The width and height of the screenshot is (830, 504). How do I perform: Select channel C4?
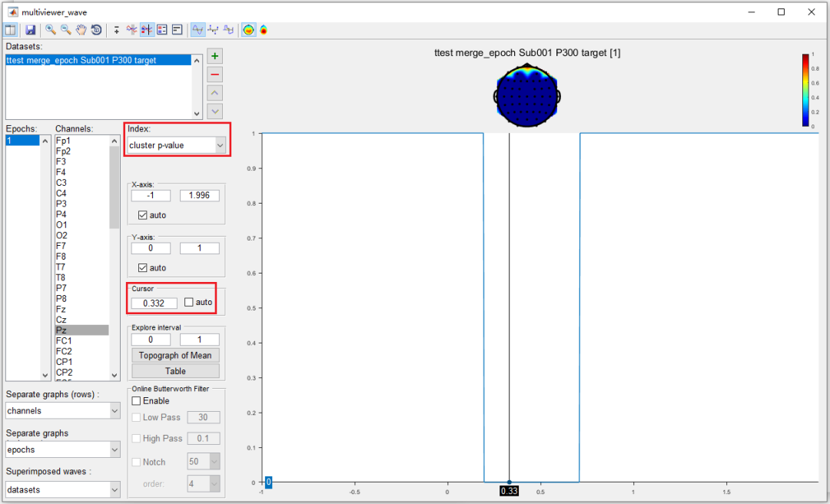(82, 194)
